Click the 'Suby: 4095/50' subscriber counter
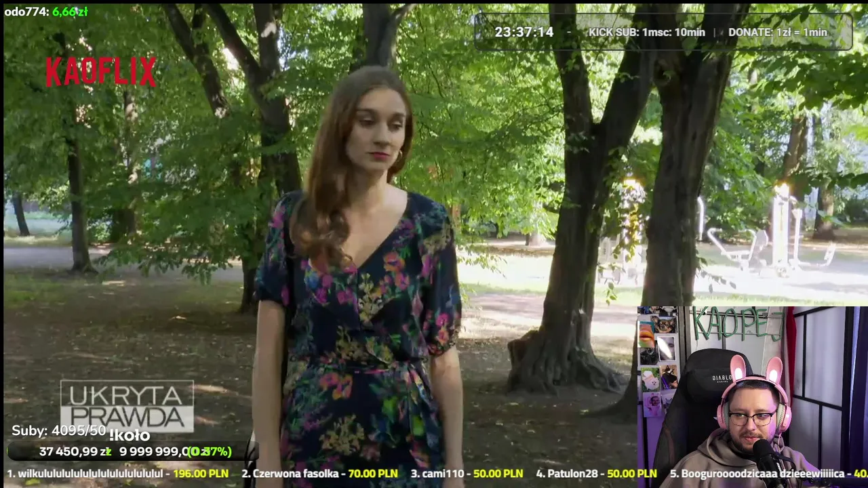 click(59, 431)
